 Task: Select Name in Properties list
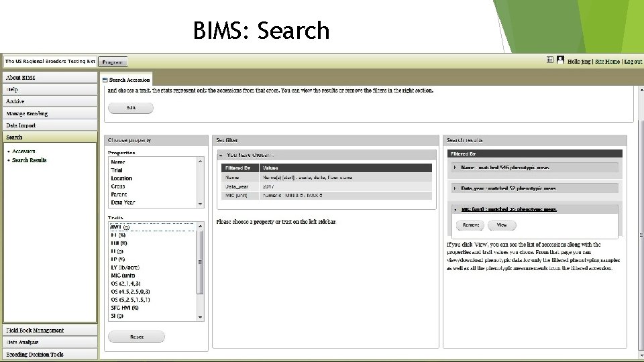pos(118,162)
